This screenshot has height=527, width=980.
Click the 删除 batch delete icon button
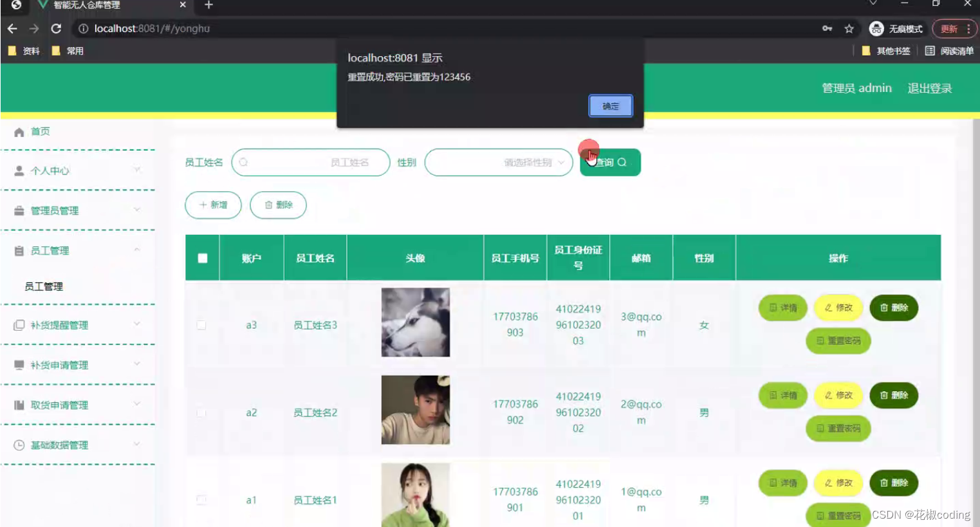[278, 205]
